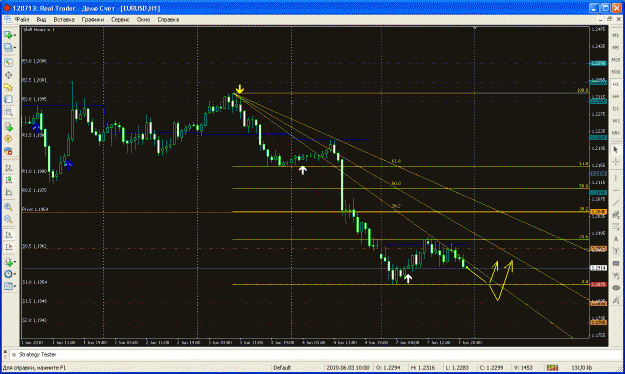Zoom in the chart

8,207
